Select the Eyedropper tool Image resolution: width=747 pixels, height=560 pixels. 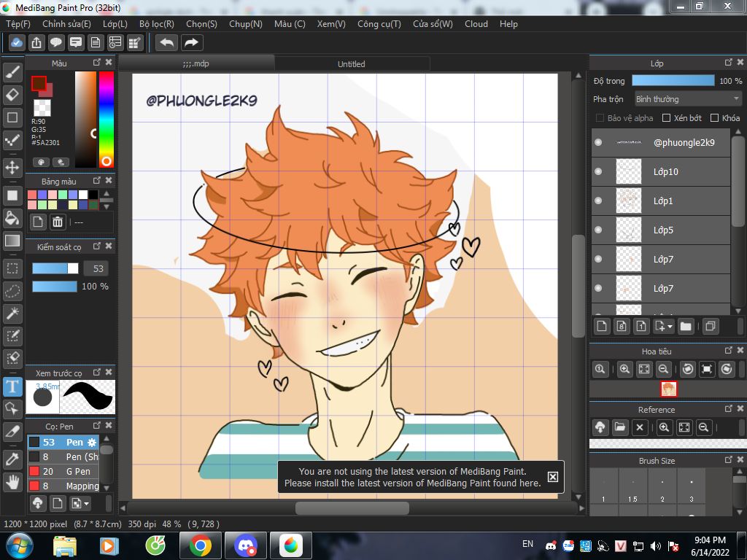click(x=12, y=460)
